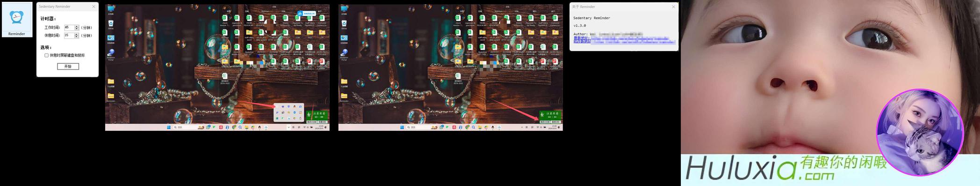Open screenshot showing the system tray icon popup
The width and height of the screenshot is (980, 186).
coord(217,67)
